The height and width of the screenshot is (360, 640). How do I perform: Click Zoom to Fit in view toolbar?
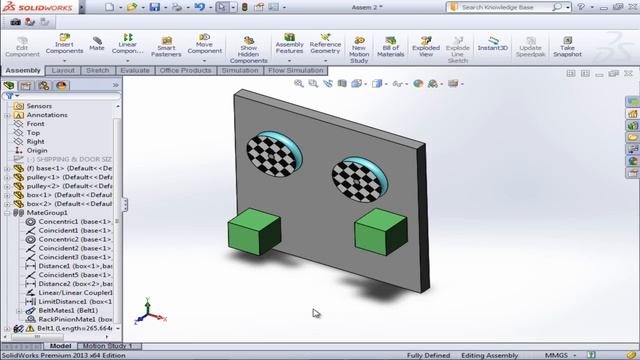tap(299, 84)
